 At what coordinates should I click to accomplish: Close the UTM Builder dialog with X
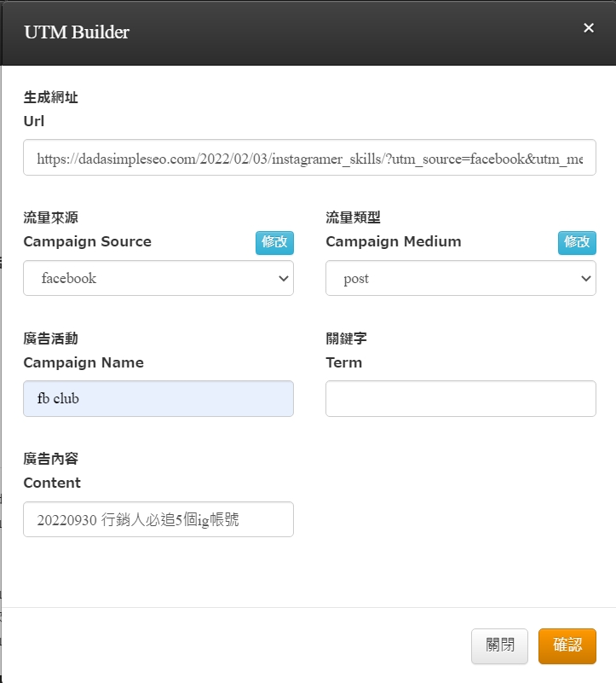point(588,28)
